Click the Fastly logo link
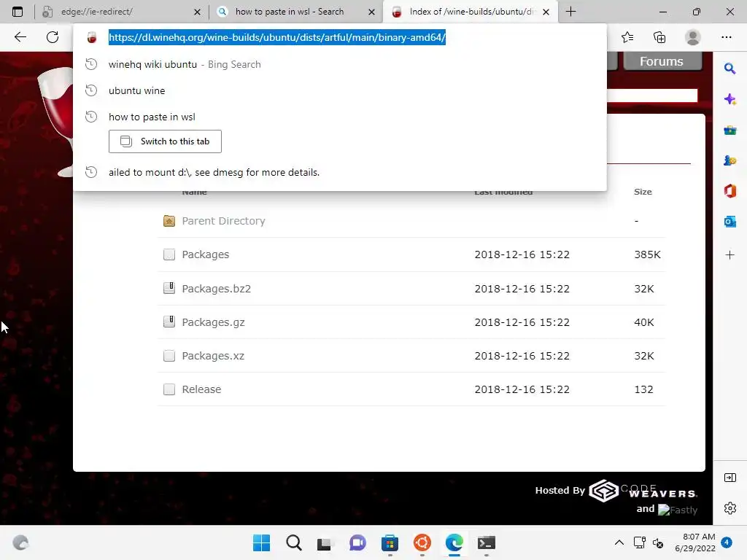747x560 pixels. (678, 510)
